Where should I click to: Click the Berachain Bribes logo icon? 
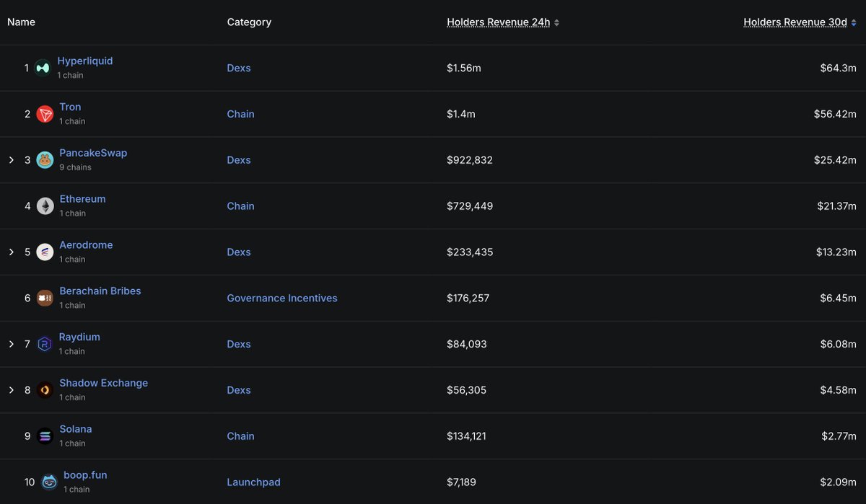tap(45, 298)
